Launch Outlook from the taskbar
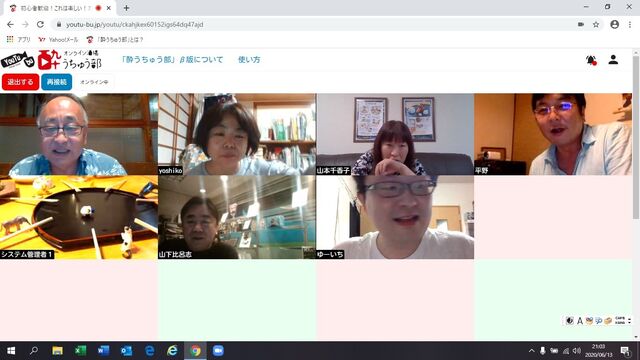Image resolution: width=640 pixels, height=360 pixels. tap(127, 351)
